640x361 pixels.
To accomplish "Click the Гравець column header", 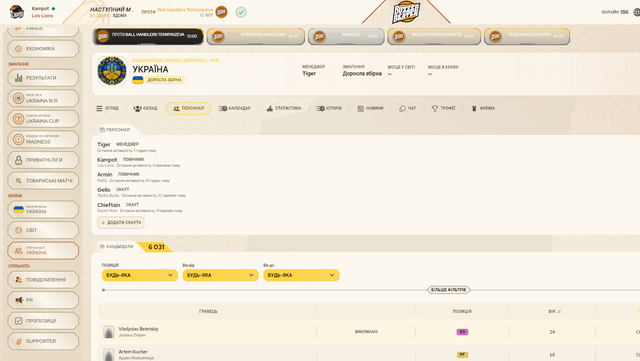I will pos(208,312).
